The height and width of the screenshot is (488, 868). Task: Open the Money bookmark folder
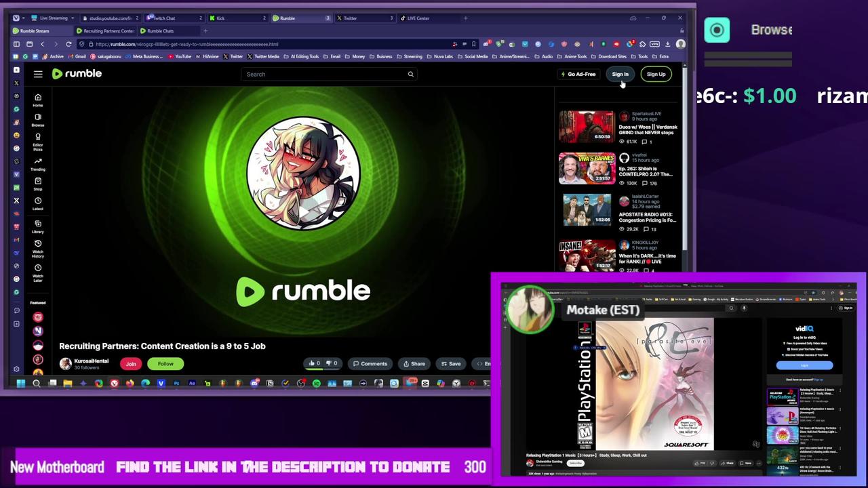click(x=355, y=56)
